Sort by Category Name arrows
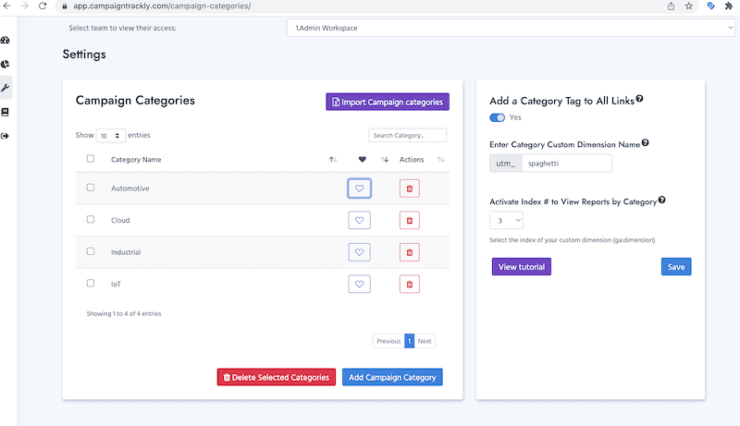The width and height of the screenshot is (740, 426). pyautogui.click(x=333, y=159)
